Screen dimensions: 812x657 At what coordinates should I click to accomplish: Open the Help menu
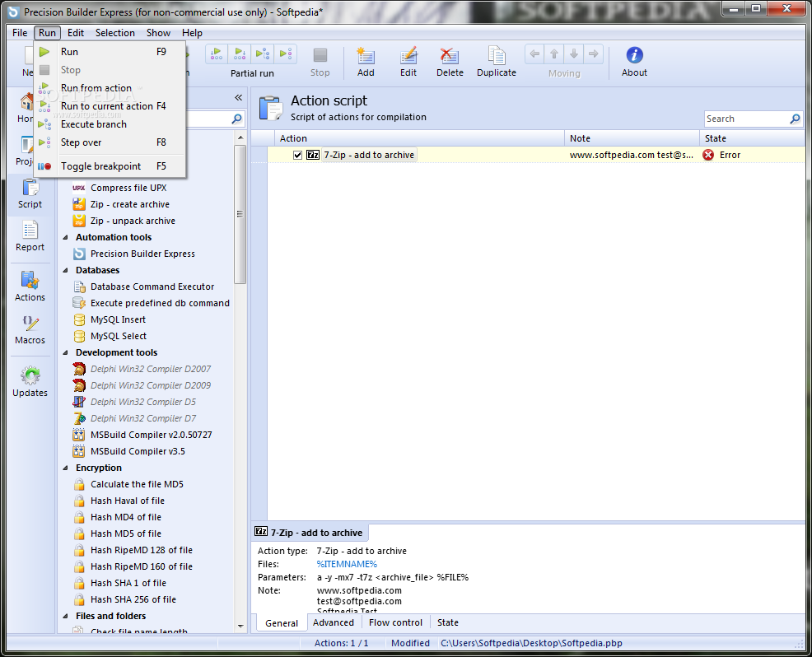pyautogui.click(x=192, y=33)
